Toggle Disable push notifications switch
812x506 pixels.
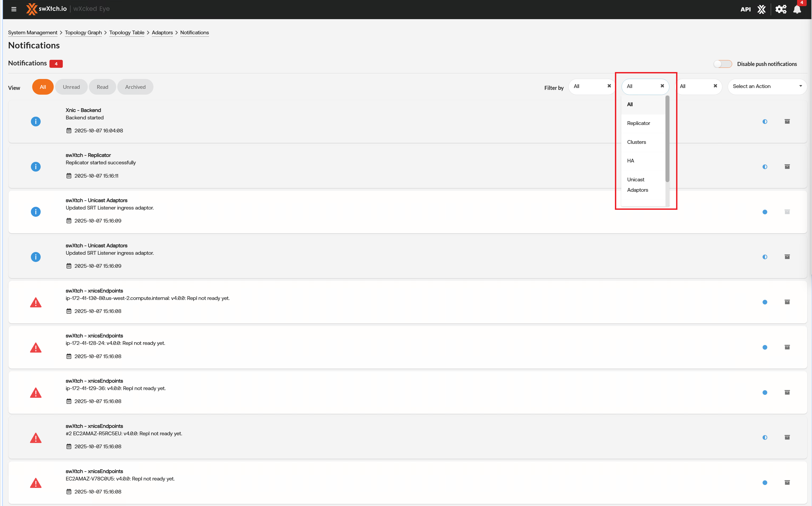pos(722,64)
